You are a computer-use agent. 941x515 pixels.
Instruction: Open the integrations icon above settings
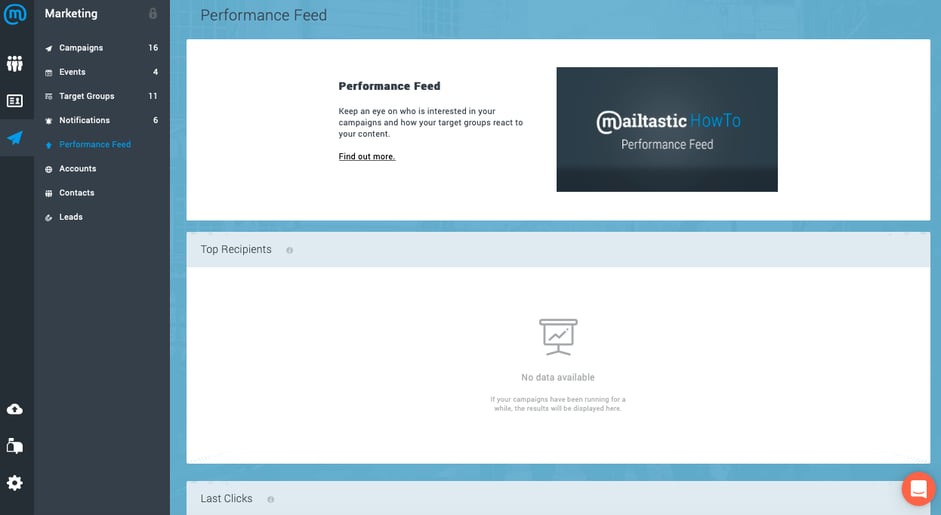(15, 446)
